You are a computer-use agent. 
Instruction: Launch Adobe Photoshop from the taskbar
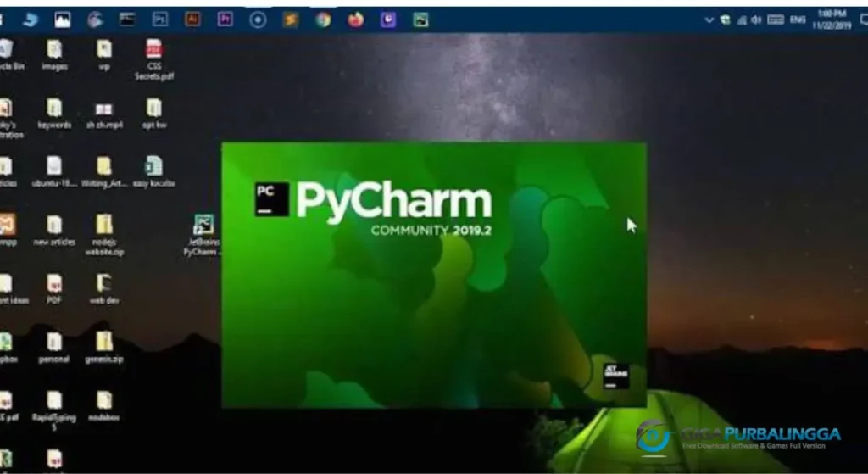point(160,20)
